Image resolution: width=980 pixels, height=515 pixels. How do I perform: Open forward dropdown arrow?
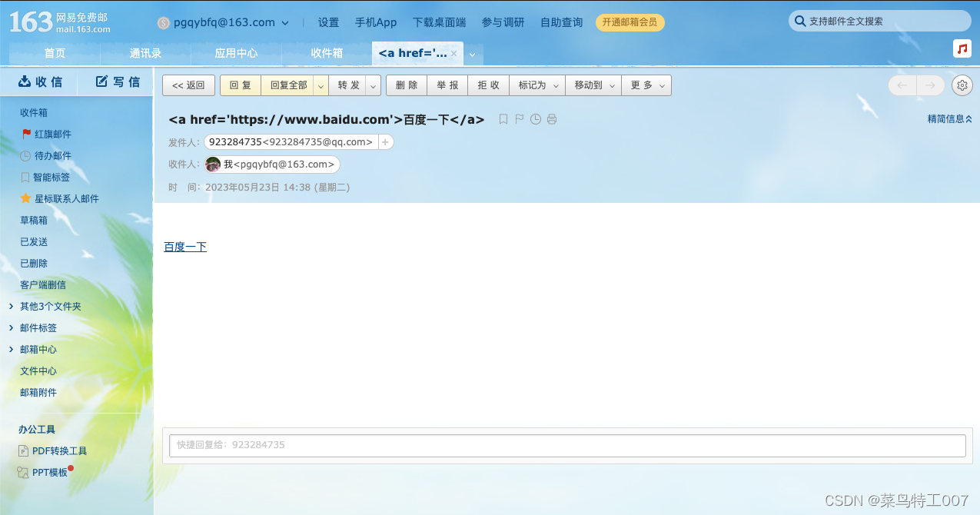pos(374,85)
